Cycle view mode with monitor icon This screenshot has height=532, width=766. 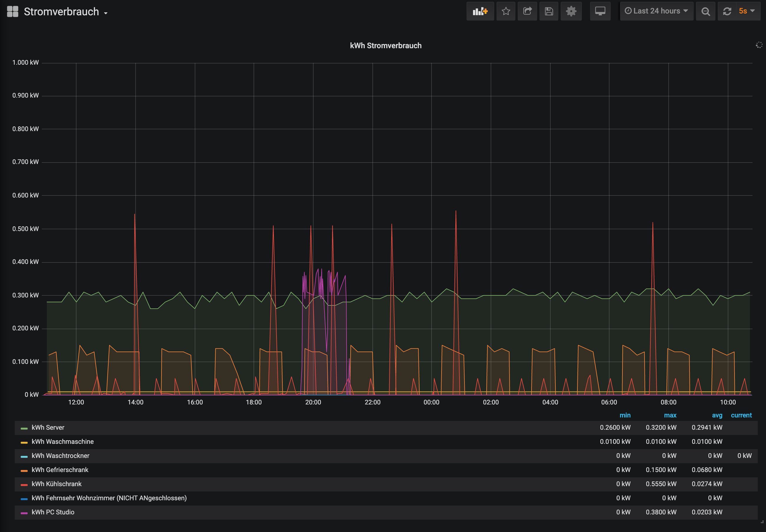pyautogui.click(x=600, y=11)
